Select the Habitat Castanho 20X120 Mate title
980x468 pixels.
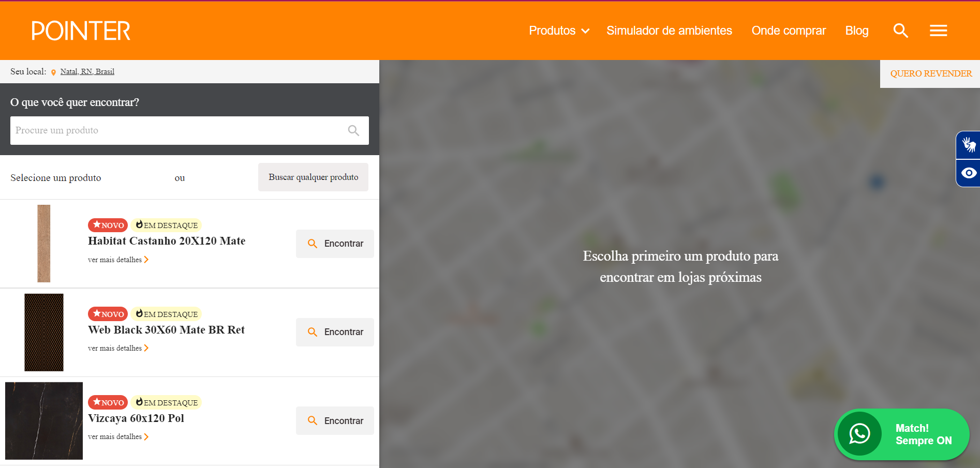(x=167, y=241)
